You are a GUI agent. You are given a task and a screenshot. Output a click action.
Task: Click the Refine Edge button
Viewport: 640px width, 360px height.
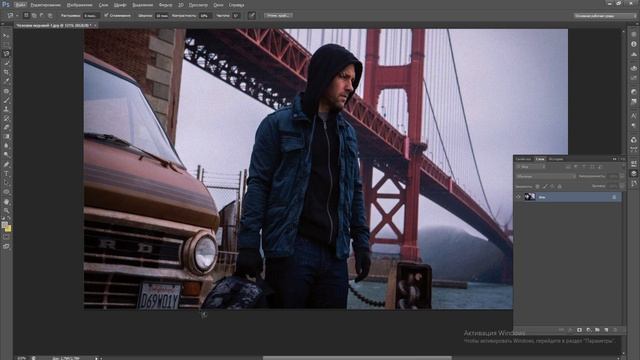[x=278, y=16]
